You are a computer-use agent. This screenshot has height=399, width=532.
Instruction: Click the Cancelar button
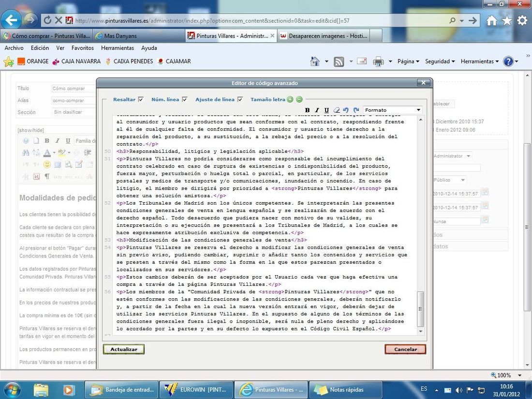tap(405, 349)
